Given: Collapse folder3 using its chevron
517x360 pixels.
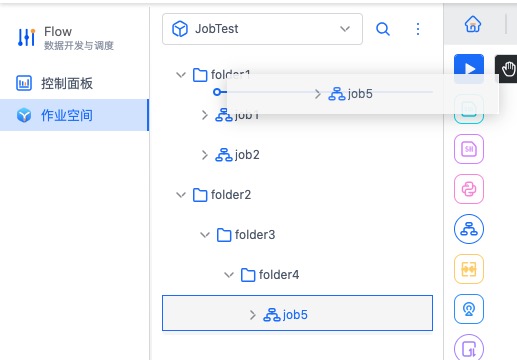Looking at the screenshot, I should coord(205,235).
